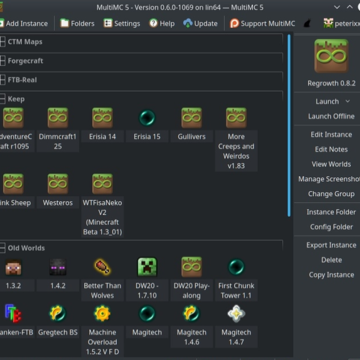This screenshot has width=360, height=360.
Task: Open the Launch dropdown arrow
Action: point(348,101)
